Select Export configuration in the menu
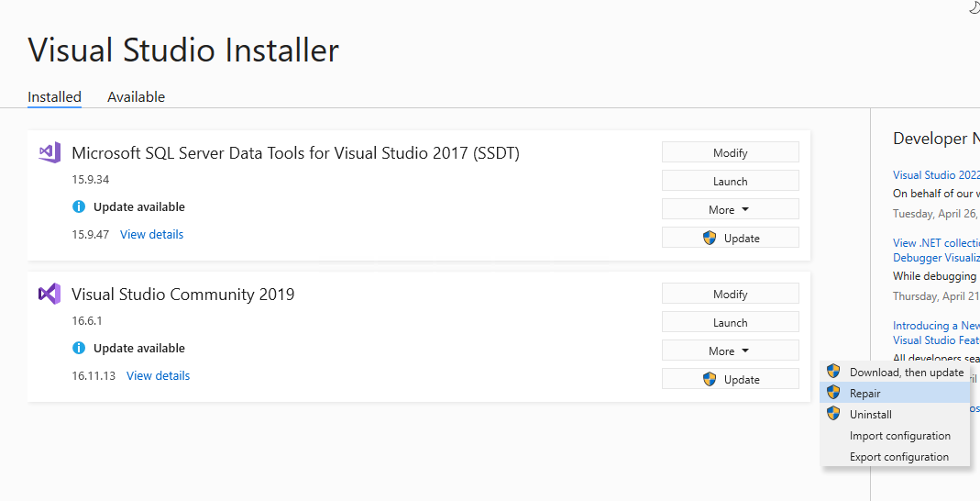The image size is (980, 501). pos(898,456)
